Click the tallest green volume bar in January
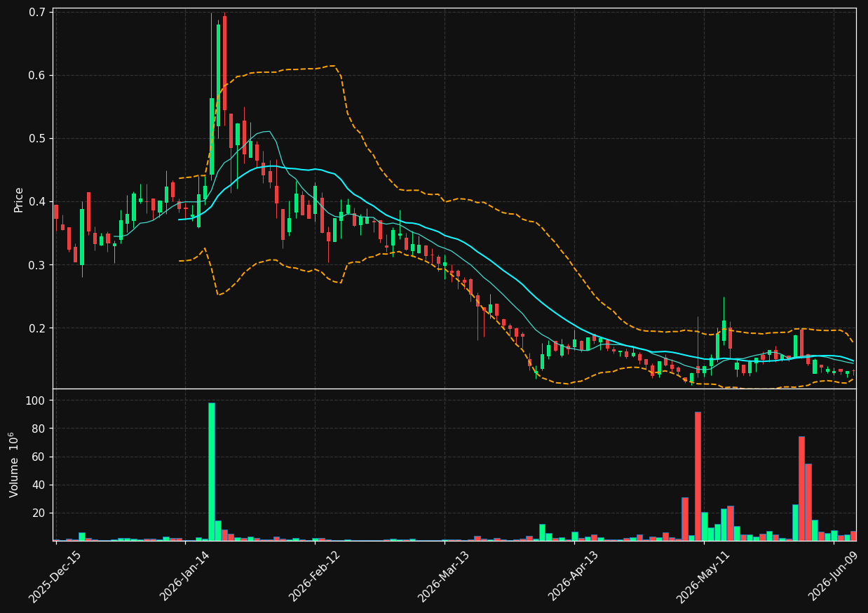The height and width of the screenshot is (613, 868). 212,471
